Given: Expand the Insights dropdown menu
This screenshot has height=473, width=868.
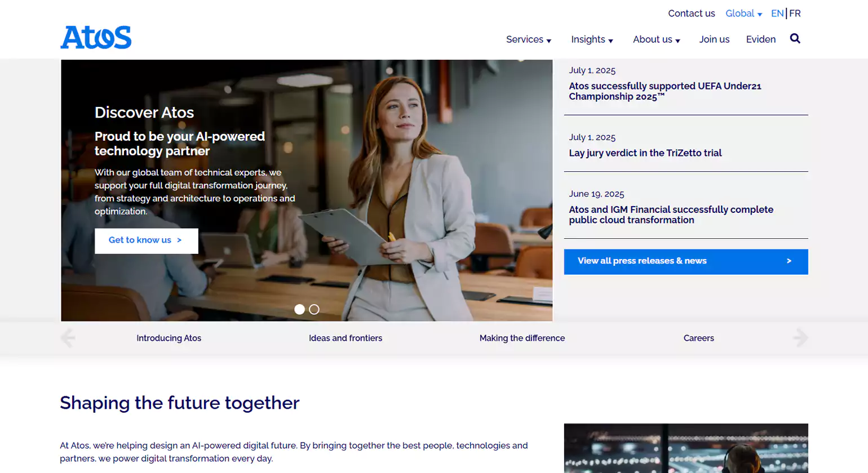Looking at the screenshot, I should (592, 39).
